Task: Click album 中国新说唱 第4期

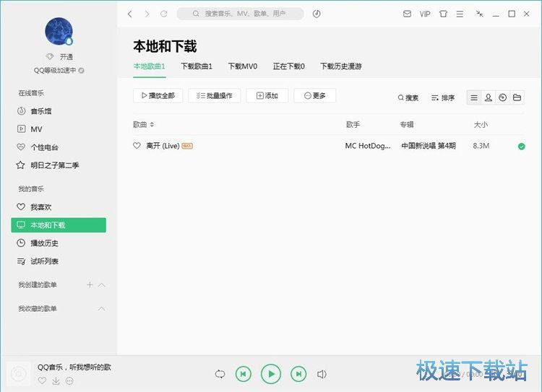Action: [429, 146]
